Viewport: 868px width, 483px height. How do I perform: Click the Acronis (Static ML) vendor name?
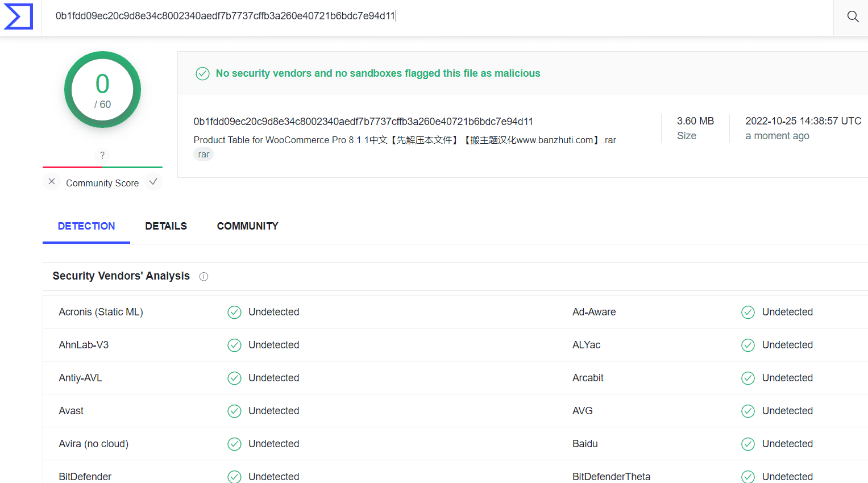click(101, 312)
